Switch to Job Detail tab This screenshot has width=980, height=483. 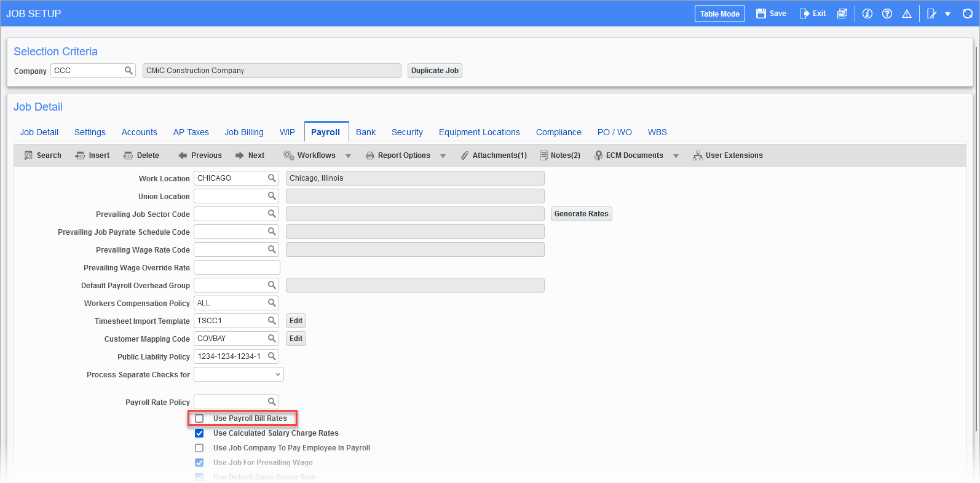click(x=39, y=132)
